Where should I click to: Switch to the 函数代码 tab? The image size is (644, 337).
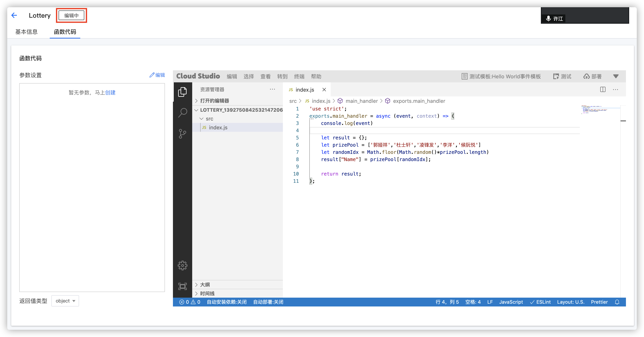(65, 32)
